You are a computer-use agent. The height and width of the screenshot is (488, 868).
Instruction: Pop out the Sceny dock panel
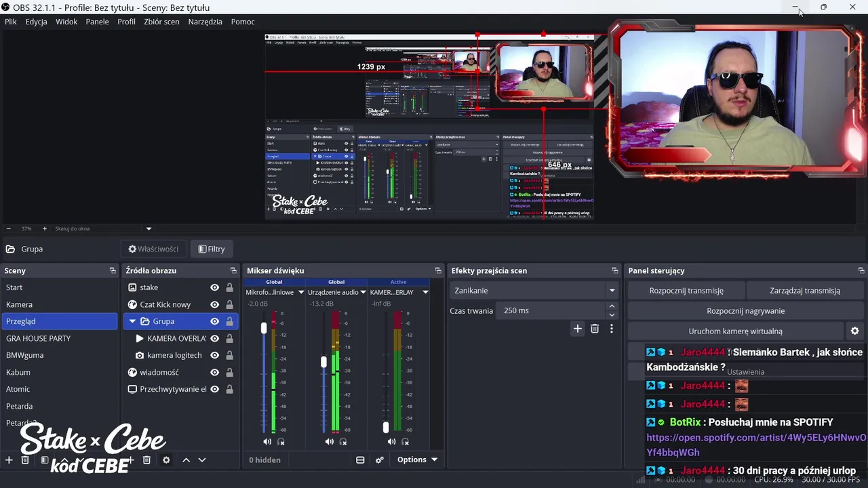[x=113, y=270]
